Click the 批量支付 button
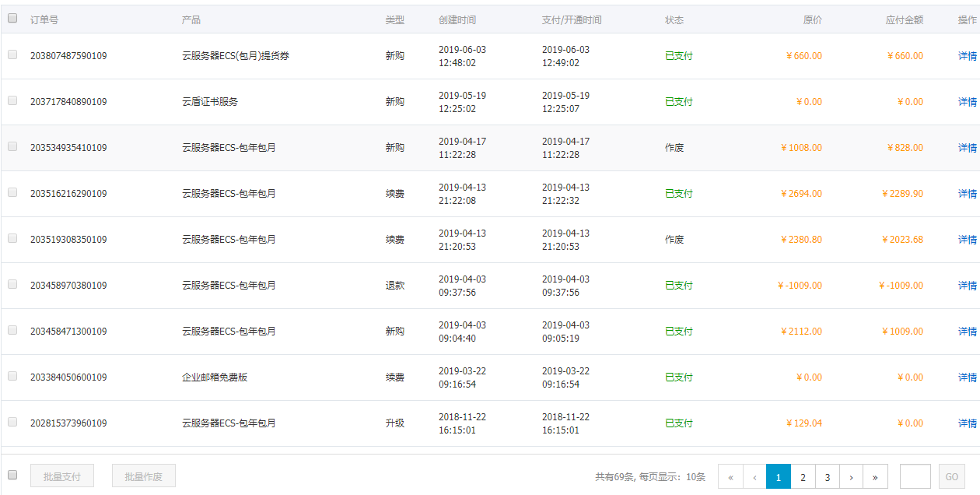Screen dimensions: 980x495 click(62, 476)
